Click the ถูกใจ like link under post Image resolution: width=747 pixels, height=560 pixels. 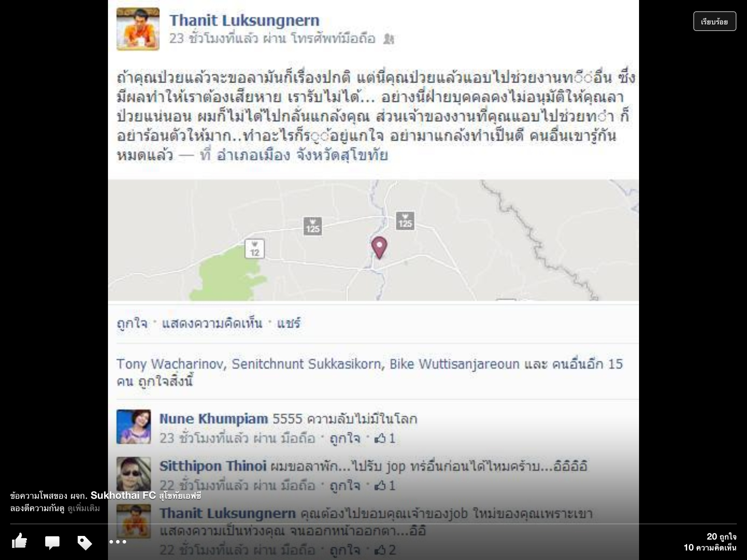[132, 323]
